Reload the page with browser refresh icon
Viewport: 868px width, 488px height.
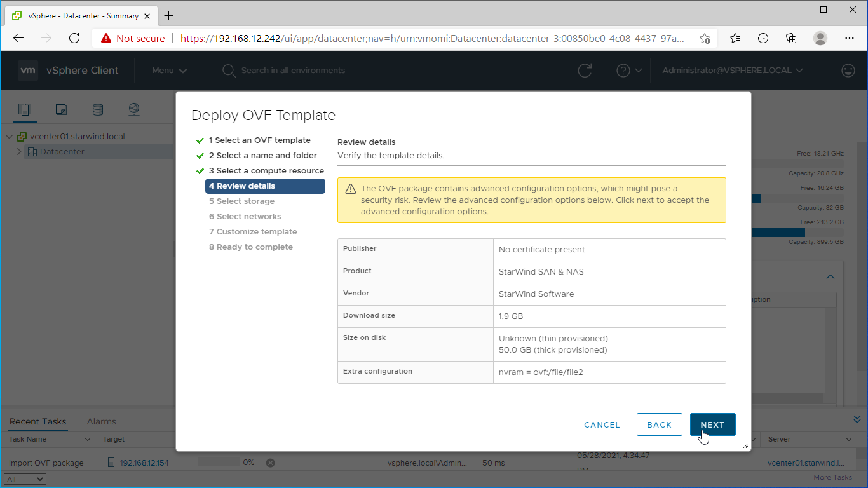tap(74, 38)
